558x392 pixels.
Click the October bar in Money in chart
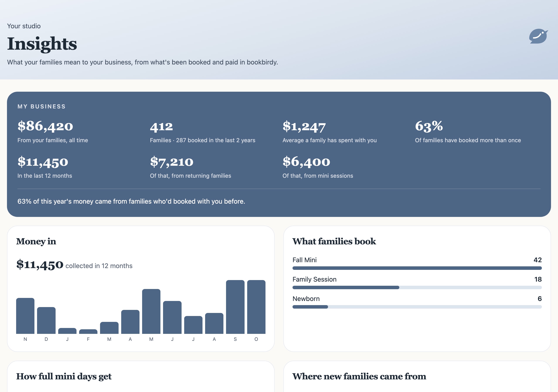point(256,307)
